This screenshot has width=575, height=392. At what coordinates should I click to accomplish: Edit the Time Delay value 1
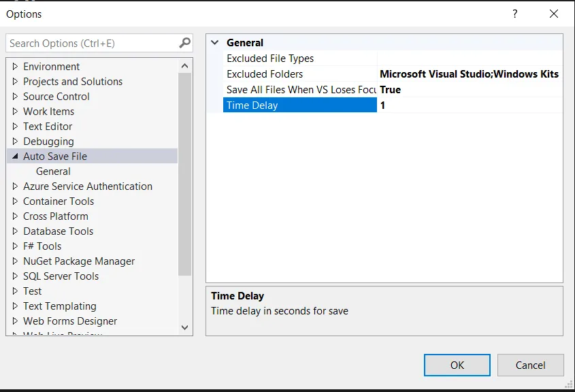[470, 105]
